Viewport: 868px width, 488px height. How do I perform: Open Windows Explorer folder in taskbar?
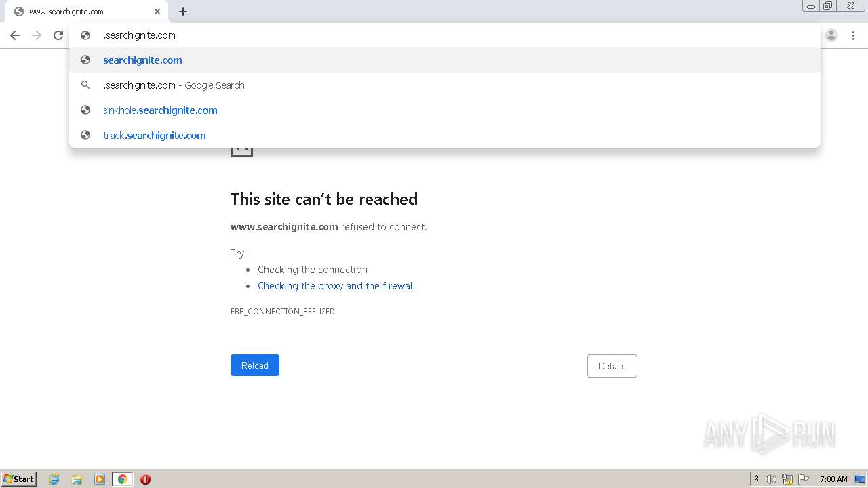pyautogui.click(x=77, y=479)
